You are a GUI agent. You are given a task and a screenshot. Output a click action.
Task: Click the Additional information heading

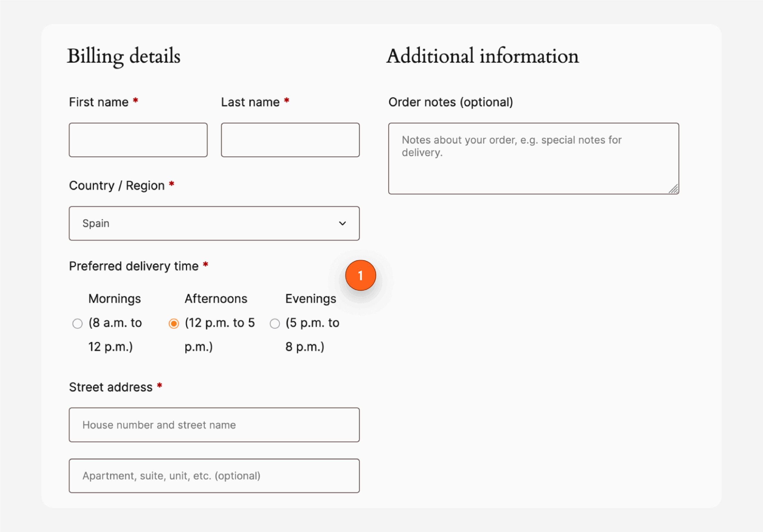click(483, 56)
